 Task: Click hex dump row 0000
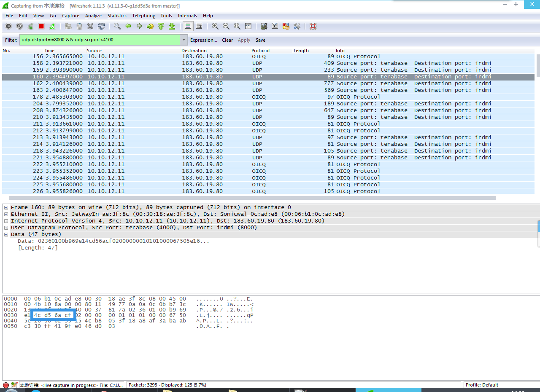(x=129, y=299)
